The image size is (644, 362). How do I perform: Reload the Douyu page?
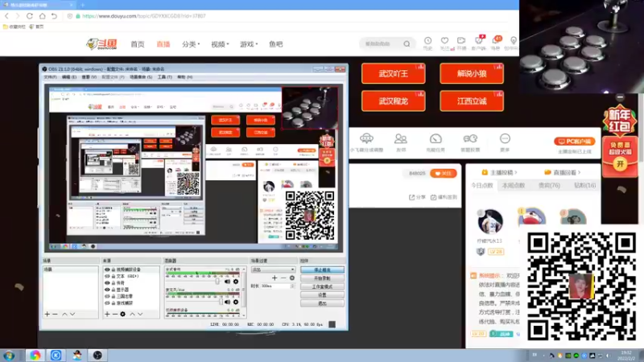[x=30, y=16]
